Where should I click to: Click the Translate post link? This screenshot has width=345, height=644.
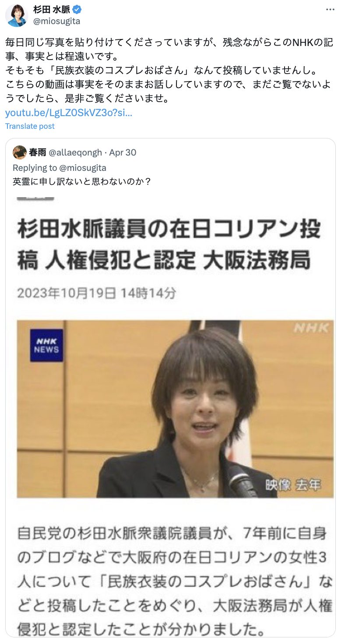coord(30,126)
